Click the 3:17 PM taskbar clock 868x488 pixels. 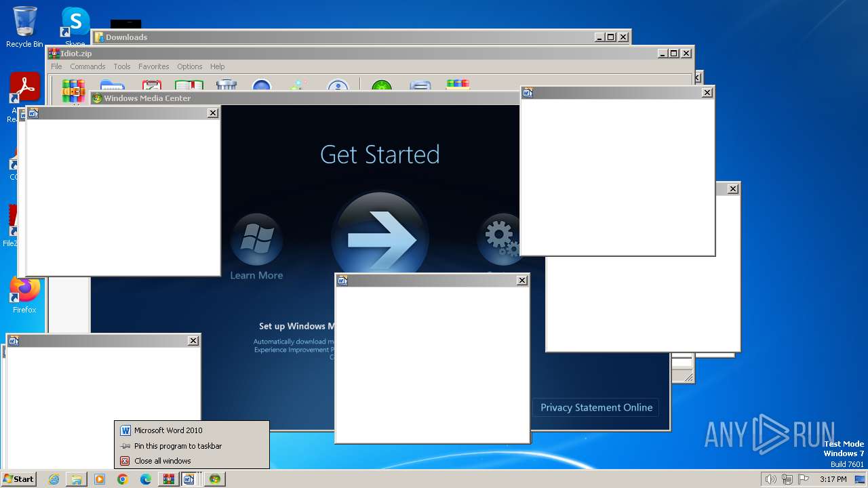tap(833, 479)
